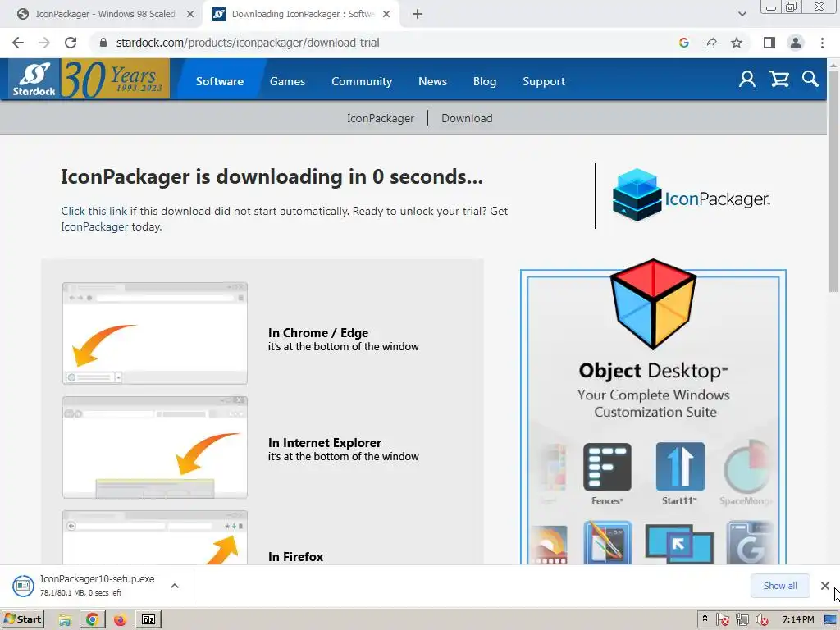
Task: Open the Google icon in address bar
Action: click(683, 43)
